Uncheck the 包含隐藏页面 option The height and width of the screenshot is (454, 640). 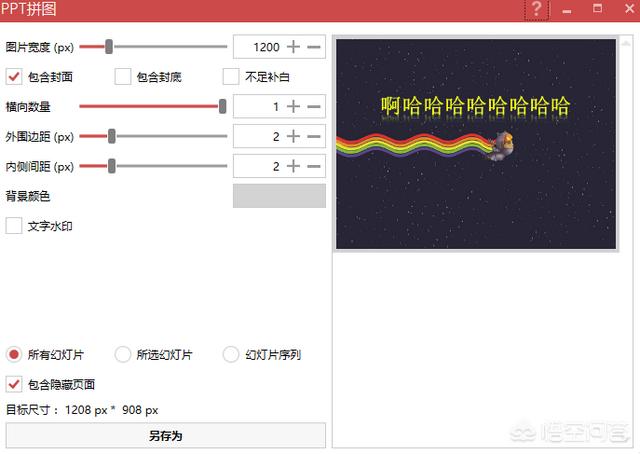click(x=14, y=384)
